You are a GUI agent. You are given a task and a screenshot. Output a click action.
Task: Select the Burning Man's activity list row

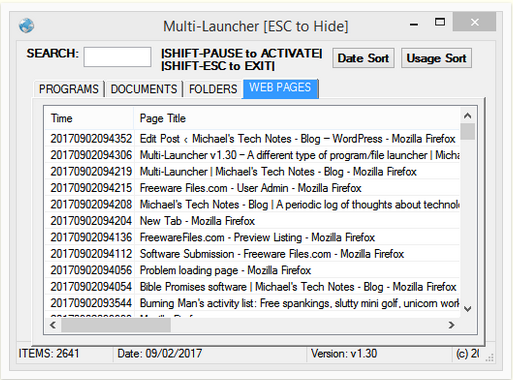pos(252,303)
